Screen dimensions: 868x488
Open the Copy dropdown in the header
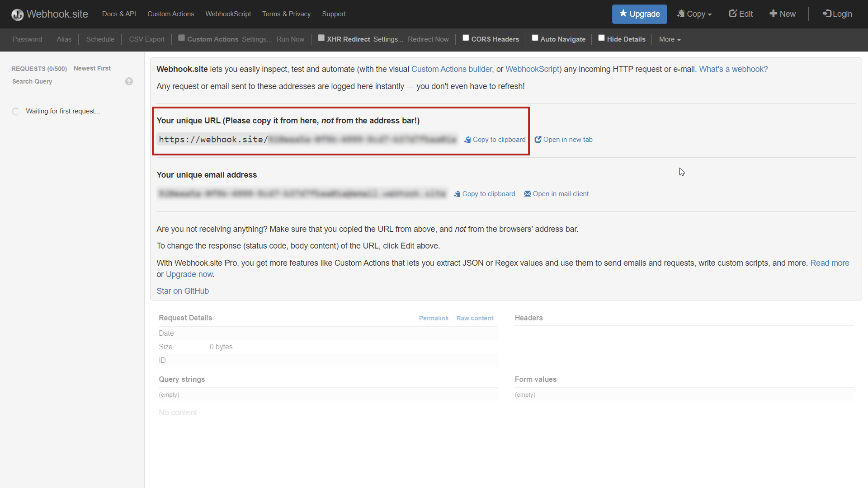tap(694, 14)
